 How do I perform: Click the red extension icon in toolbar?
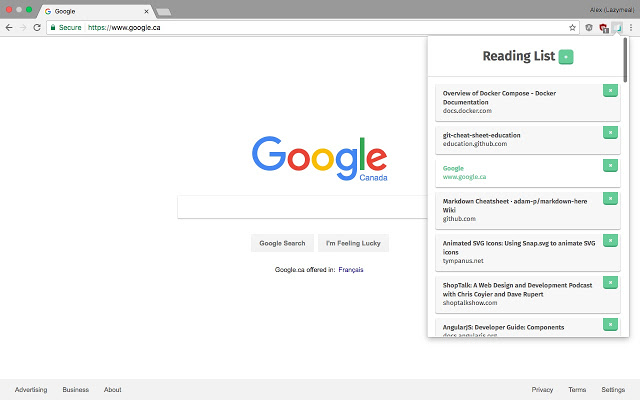[x=604, y=28]
